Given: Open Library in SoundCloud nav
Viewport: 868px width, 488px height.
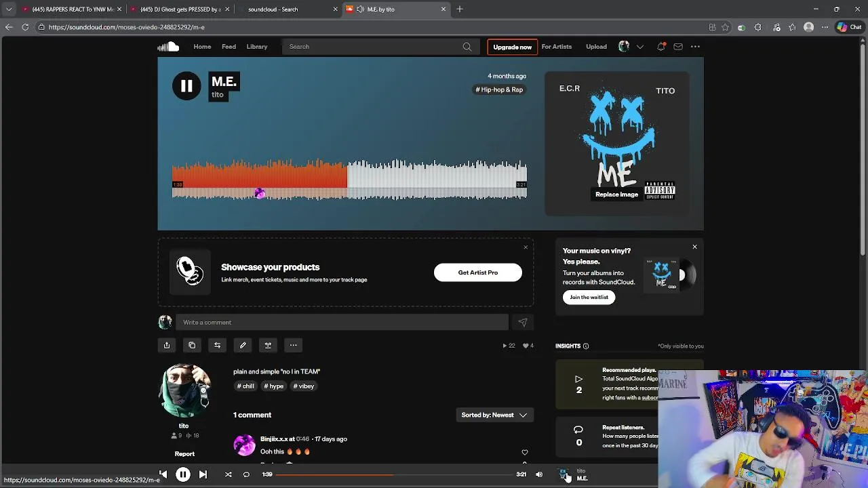Looking at the screenshot, I should click(x=257, y=47).
